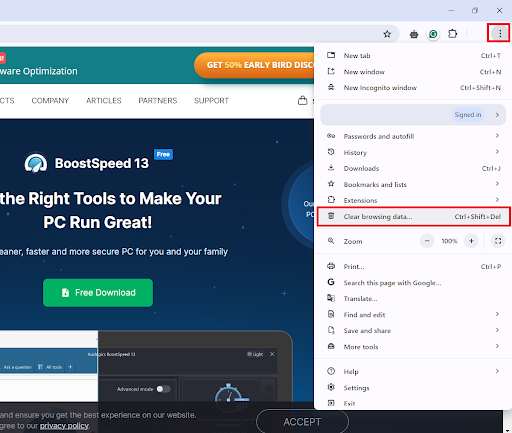
Task: Click the printer icon beside Print
Action: pyautogui.click(x=331, y=266)
